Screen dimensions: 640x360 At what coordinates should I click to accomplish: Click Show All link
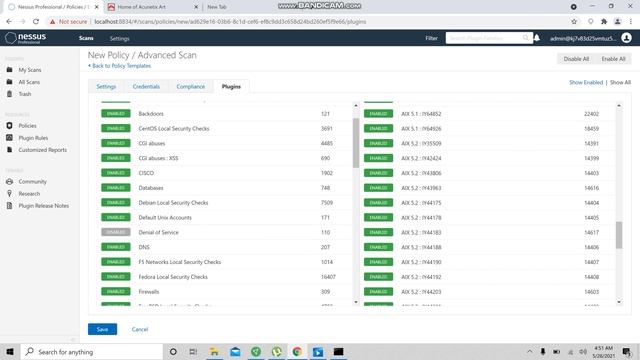pyautogui.click(x=620, y=82)
